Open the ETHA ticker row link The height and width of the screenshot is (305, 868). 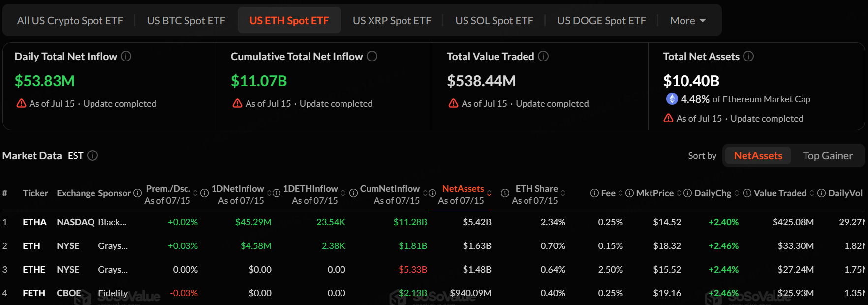point(34,222)
